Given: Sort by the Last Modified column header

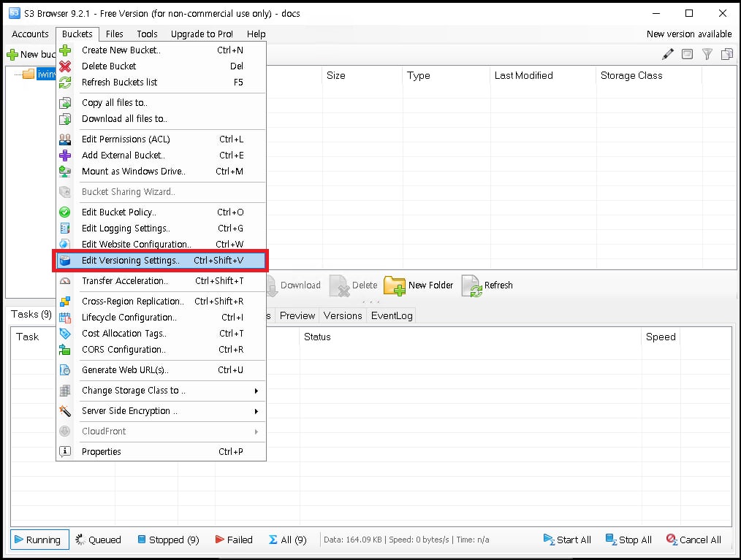Looking at the screenshot, I should [x=544, y=75].
